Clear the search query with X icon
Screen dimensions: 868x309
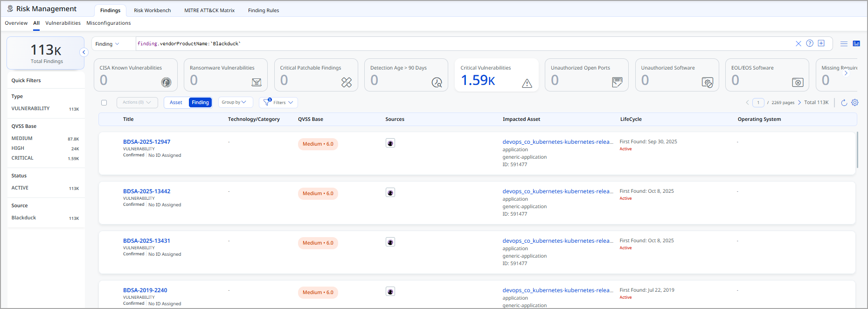click(798, 43)
